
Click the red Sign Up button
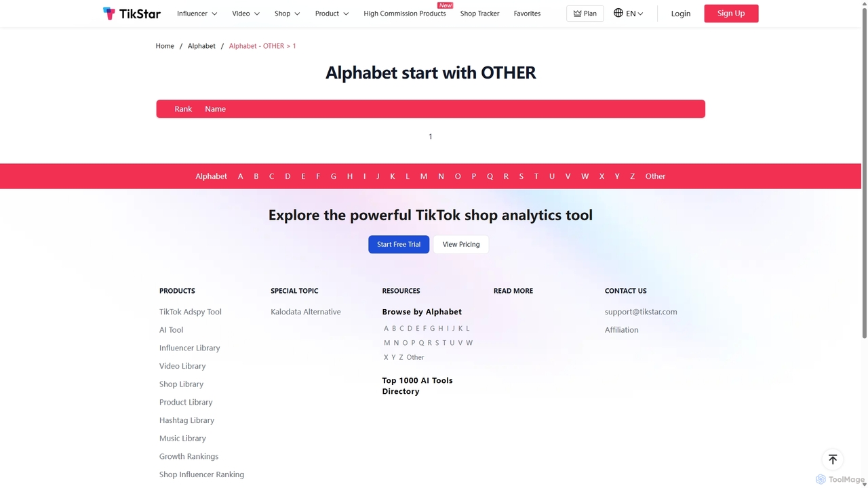(x=731, y=14)
